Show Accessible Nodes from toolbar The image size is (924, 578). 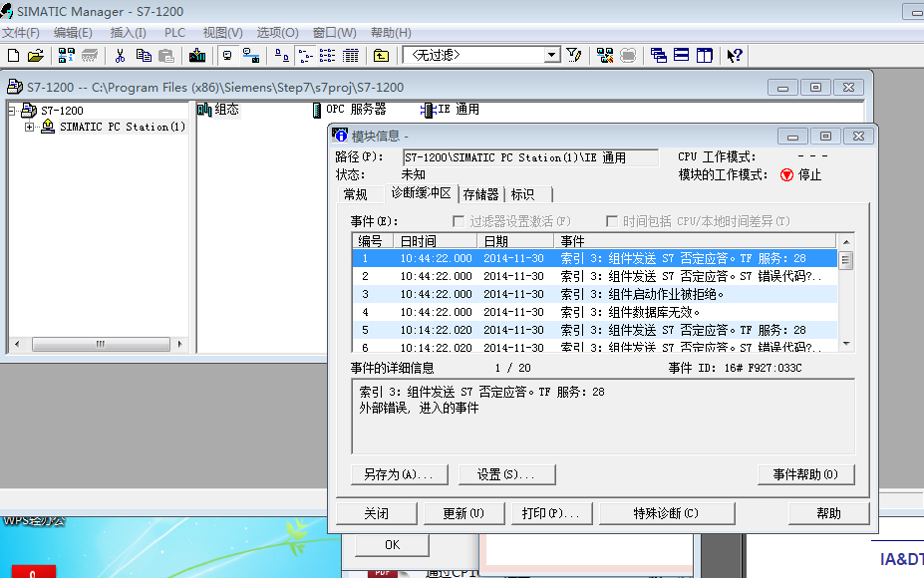click(66, 56)
